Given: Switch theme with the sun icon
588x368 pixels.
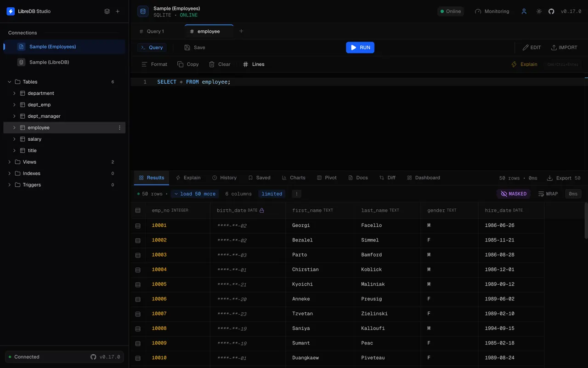Looking at the screenshot, I should coord(539,11).
